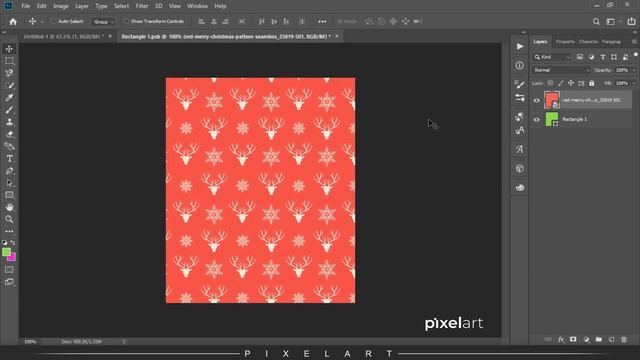
Task: Delete layer with the trash icon
Action: [624, 340]
